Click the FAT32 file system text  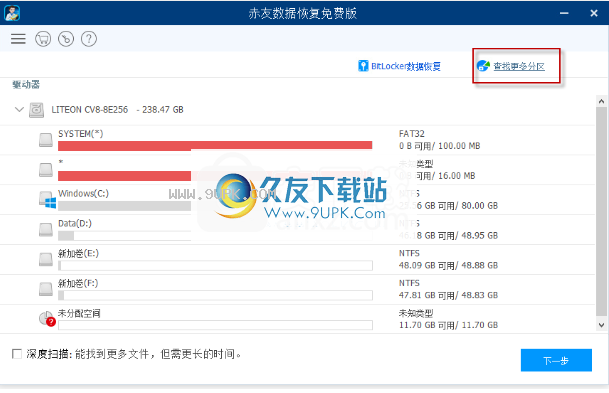(x=412, y=134)
